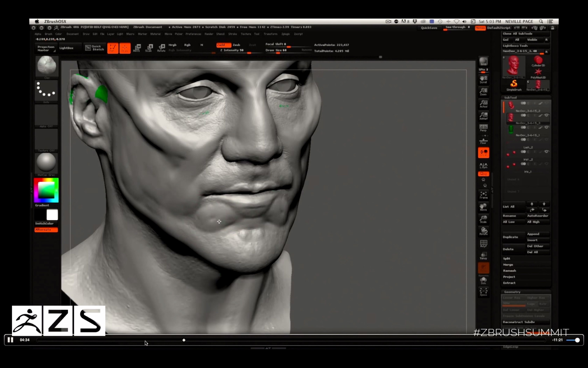Set view to Actual size

(x=483, y=104)
